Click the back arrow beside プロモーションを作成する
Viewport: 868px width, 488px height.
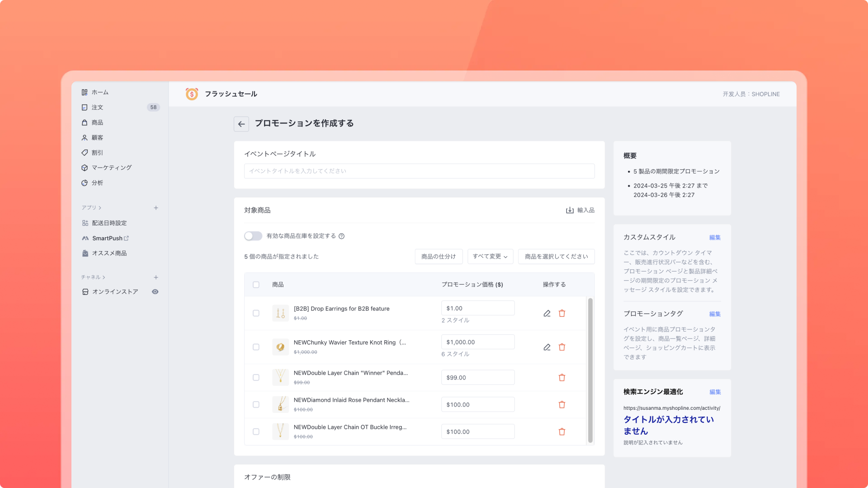coord(241,124)
